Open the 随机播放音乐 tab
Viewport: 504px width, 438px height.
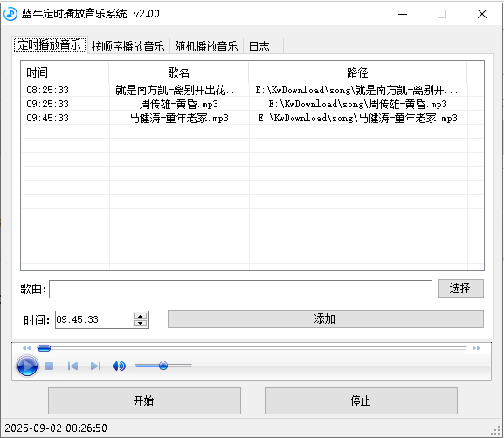coord(206,46)
